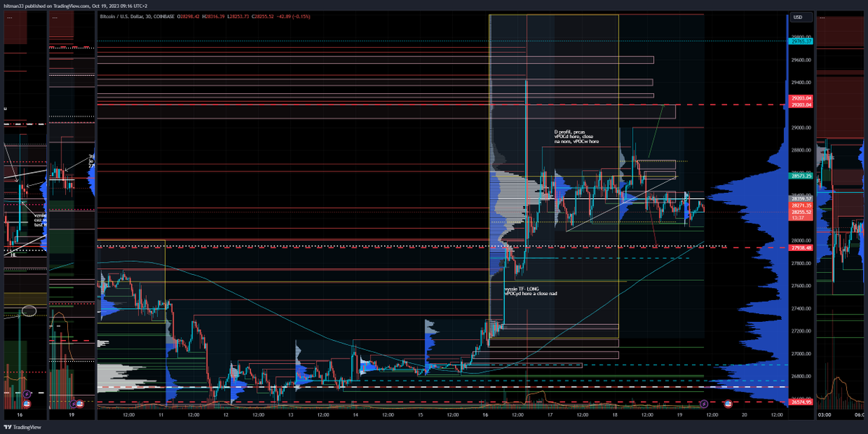
Task: Click the 28800.00 tick on price scale
Action: click(x=801, y=150)
